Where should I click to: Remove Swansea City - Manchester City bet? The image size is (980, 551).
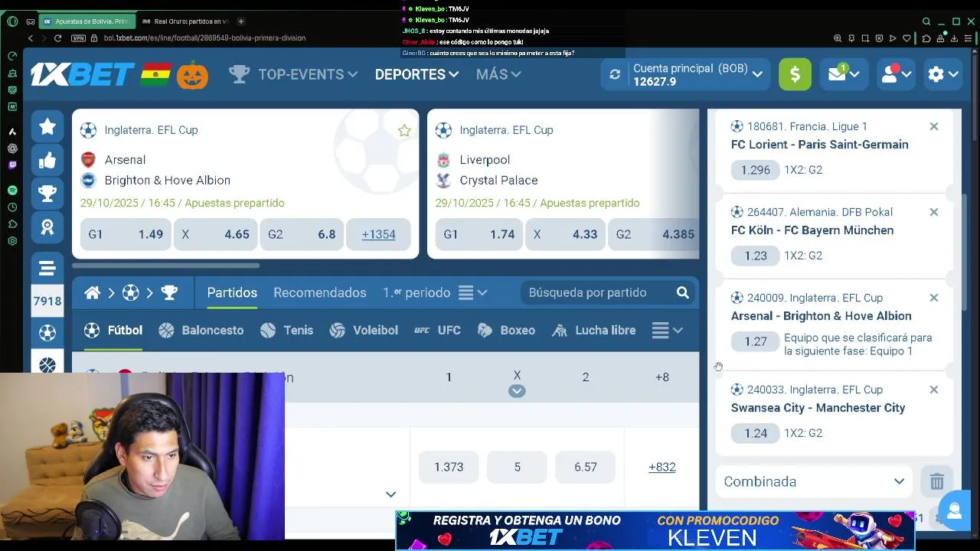click(934, 390)
